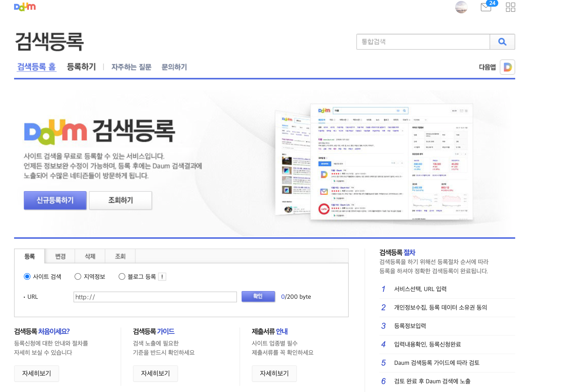Click the blog registration info exclamation icon

click(162, 277)
